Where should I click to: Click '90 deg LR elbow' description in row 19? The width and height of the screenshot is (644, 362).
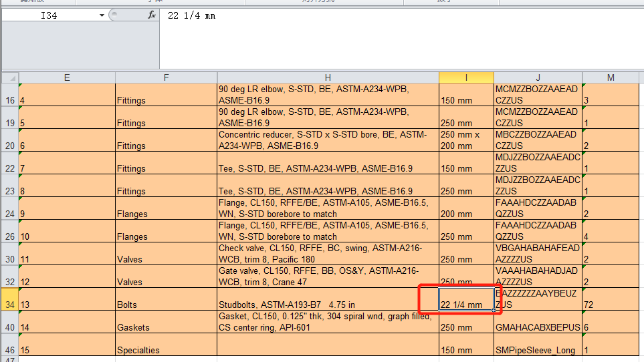pyautogui.click(x=328, y=118)
